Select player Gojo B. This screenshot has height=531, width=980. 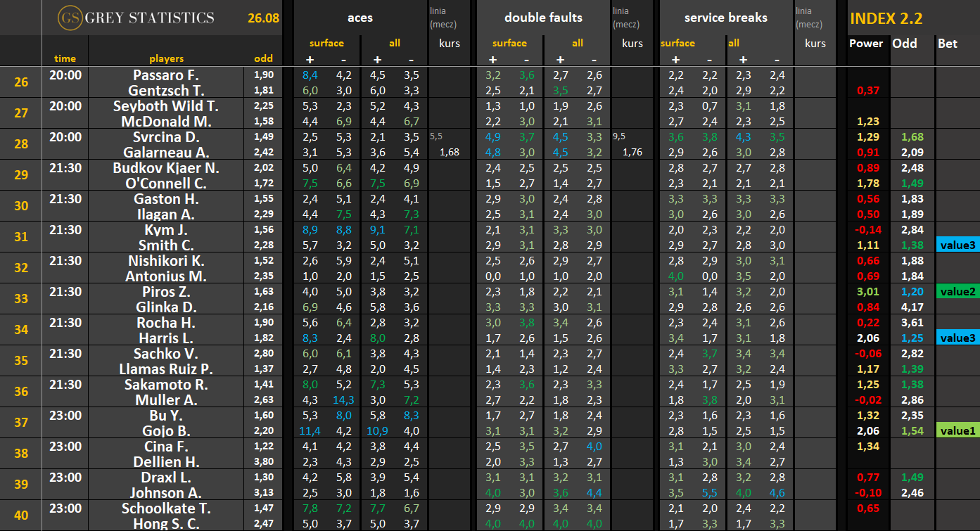point(166,430)
